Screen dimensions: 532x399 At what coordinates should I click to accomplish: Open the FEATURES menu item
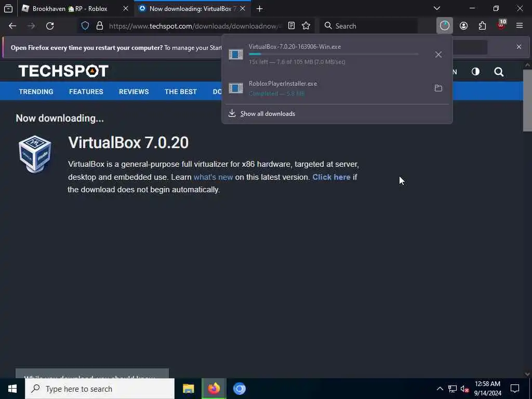click(x=86, y=91)
